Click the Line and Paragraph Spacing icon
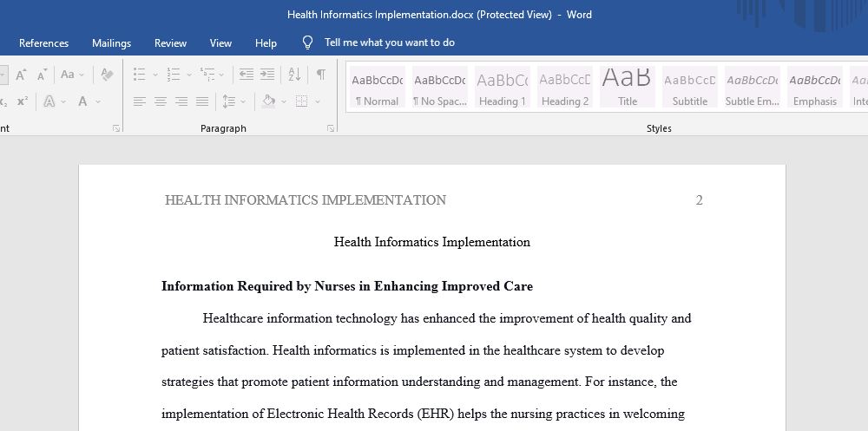Image resolution: width=868 pixels, height=431 pixels. click(x=228, y=101)
